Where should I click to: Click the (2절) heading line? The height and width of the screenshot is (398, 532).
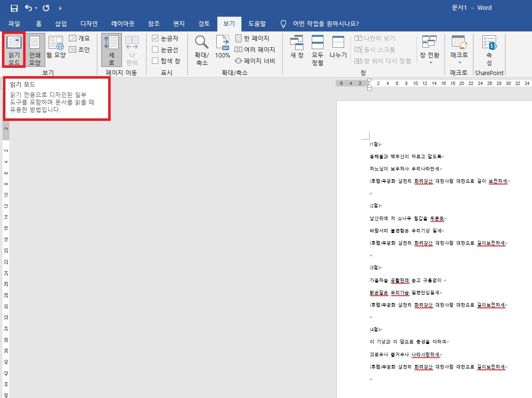375,205
